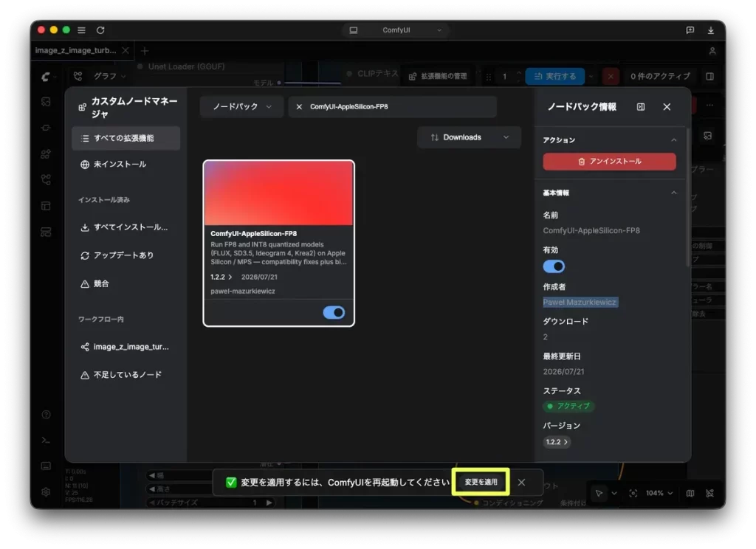Select すべてインストール filter

tap(126, 227)
